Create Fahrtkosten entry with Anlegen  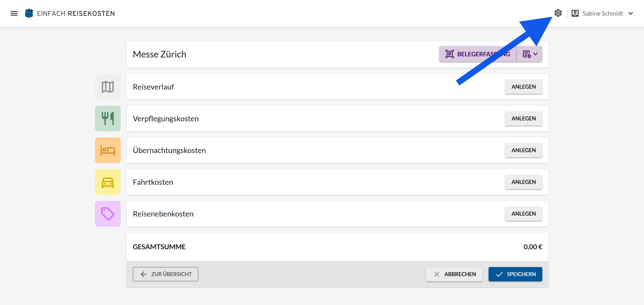(524, 182)
